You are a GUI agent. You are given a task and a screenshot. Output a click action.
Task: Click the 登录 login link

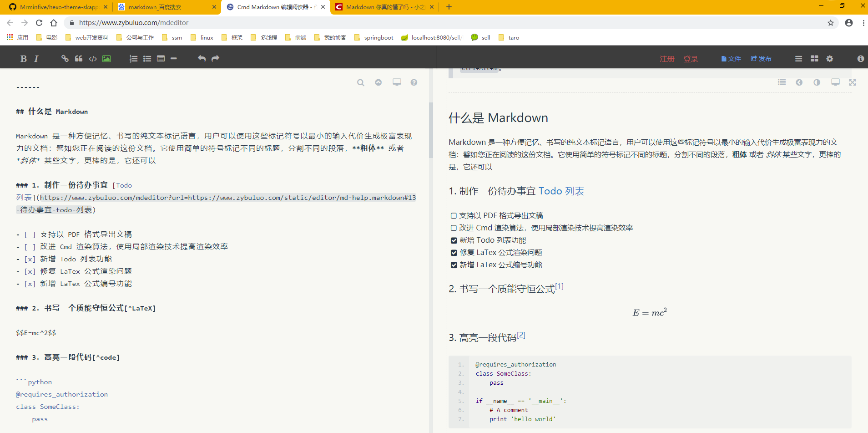[x=691, y=59]
